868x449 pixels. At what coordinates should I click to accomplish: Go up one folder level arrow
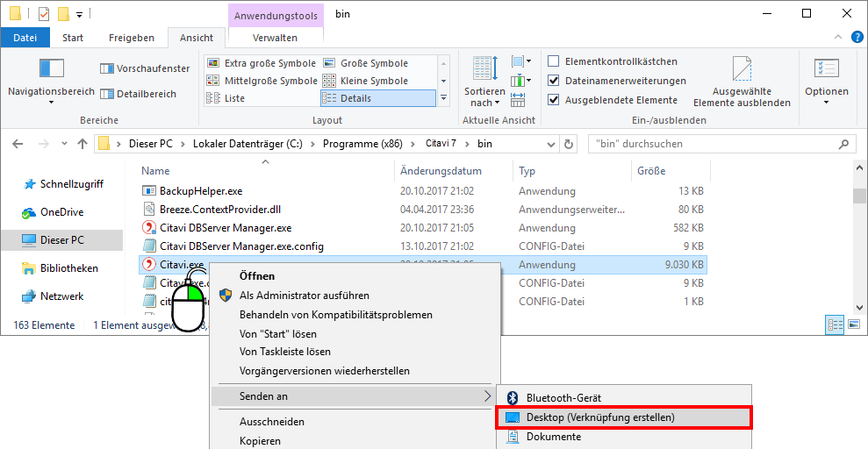point(82,144)
